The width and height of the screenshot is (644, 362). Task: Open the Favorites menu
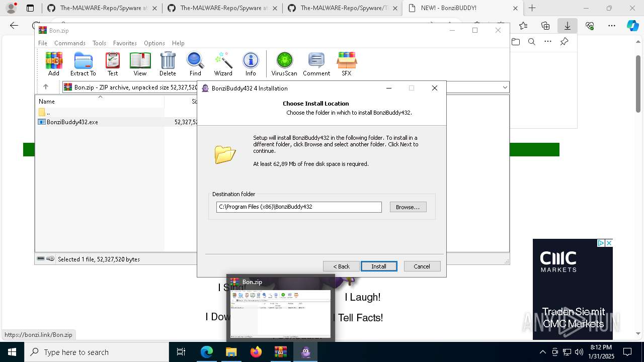125,43
